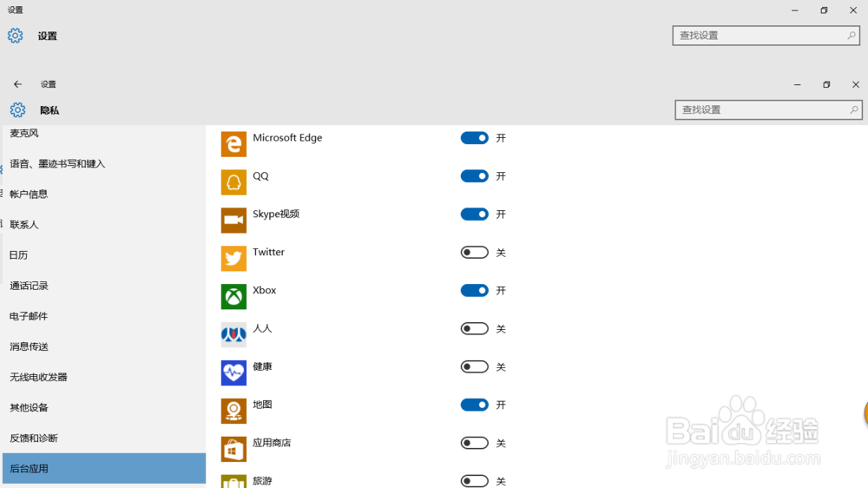Click the search magnifier in 隐私 window
Viewport: 868px width, 488px height.
click(x=853, y=109)
